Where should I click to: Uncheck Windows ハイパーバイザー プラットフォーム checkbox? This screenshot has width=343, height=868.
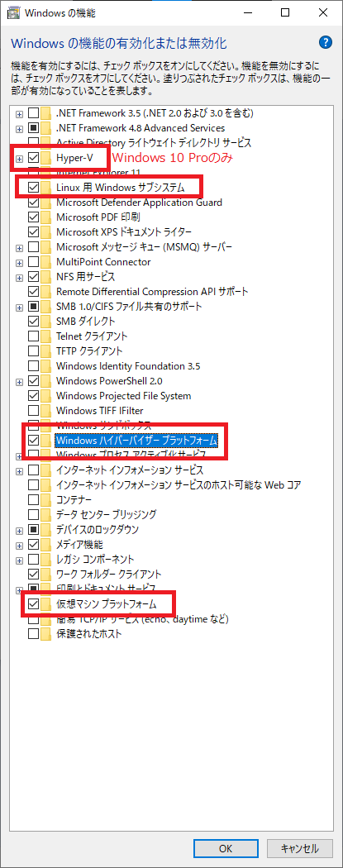coord(33,440)
